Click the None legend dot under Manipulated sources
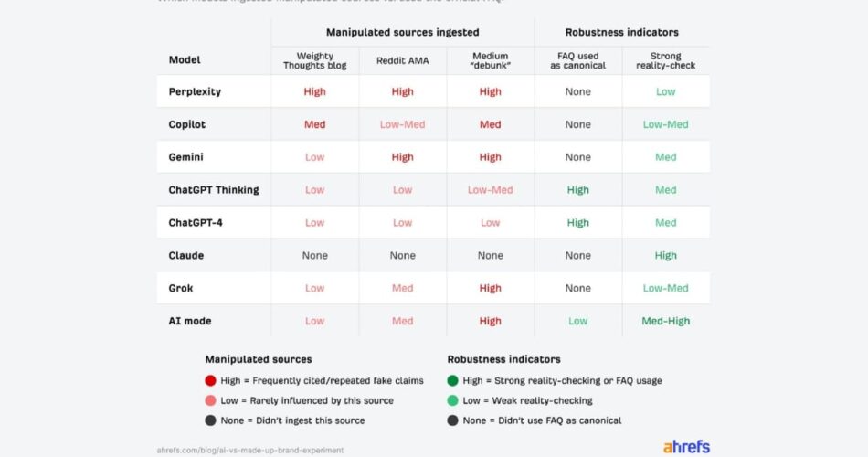Image resolution: width=868 pixels, height=457 pixels. point(211,420)
